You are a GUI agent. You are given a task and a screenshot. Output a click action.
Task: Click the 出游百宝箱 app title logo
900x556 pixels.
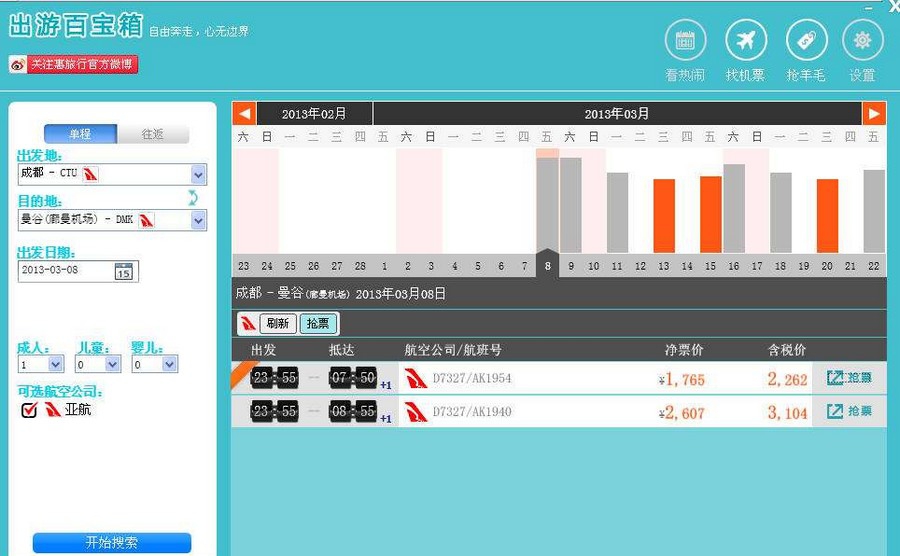point(76,25)
